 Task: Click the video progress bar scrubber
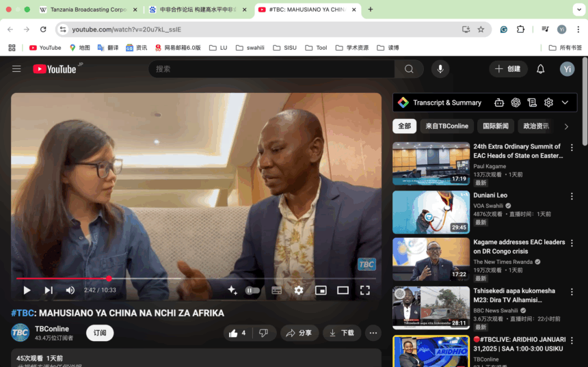pos(109,279)
